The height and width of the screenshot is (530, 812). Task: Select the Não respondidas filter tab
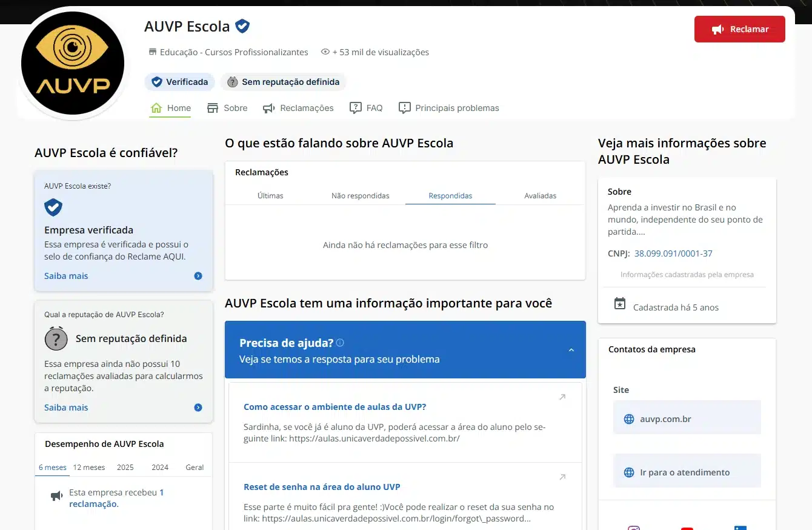[361, 195]
